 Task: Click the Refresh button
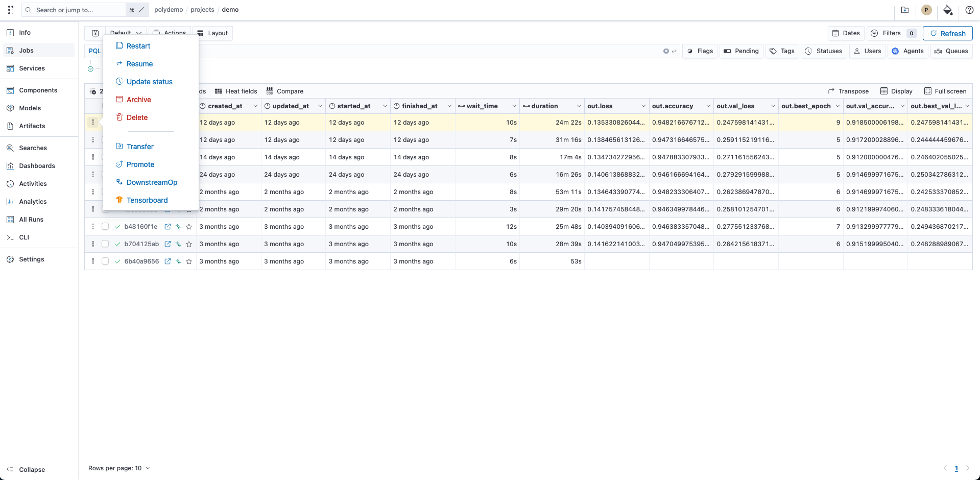(x=948, y=33)
